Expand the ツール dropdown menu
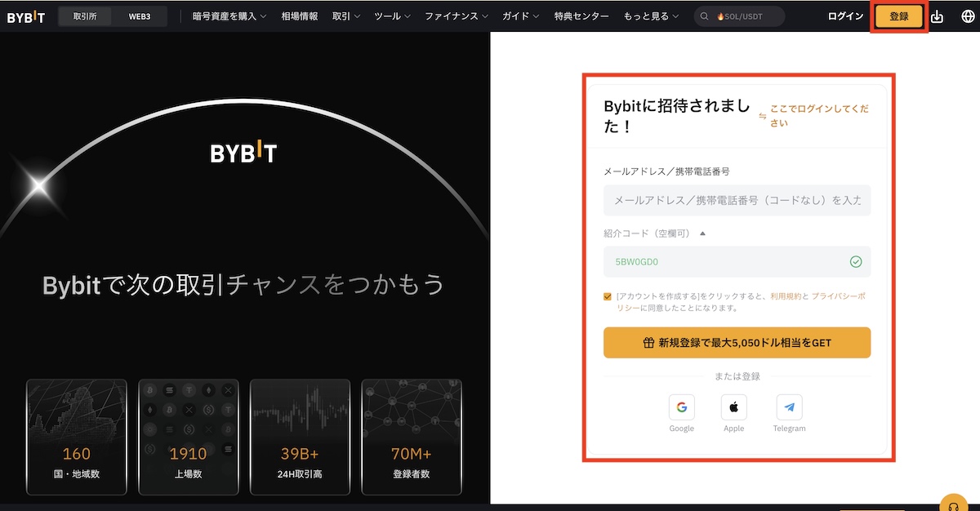Screen dimensions: 980x511 click(392, 16)
